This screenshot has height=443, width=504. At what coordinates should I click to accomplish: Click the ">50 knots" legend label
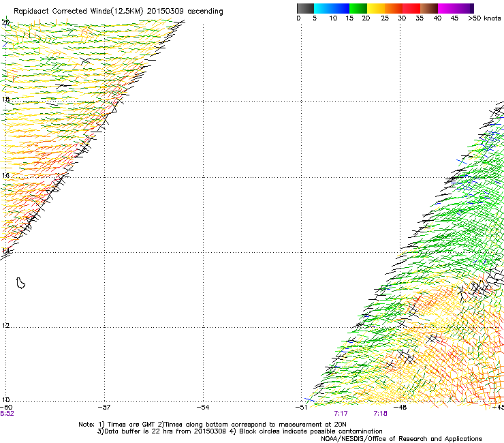[x=484, y=18]
